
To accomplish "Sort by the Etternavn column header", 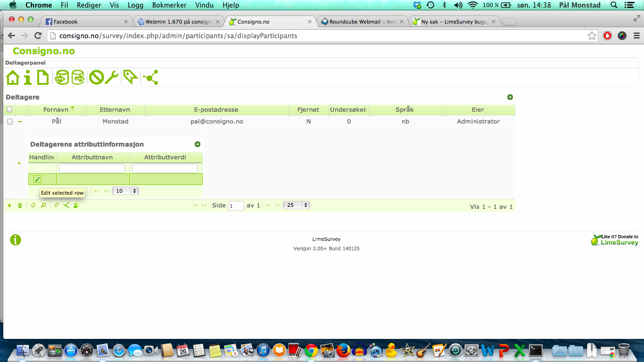I will [115, 109].
